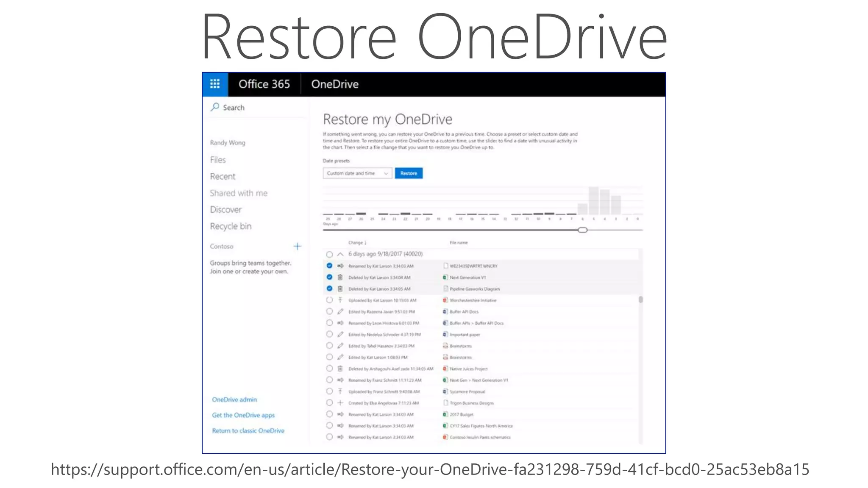Viewport: 868px width, 488px height.
Task: Click blank file icon beside Pipeline Gasworks Diagram
Action: click(x=445, y=289)
